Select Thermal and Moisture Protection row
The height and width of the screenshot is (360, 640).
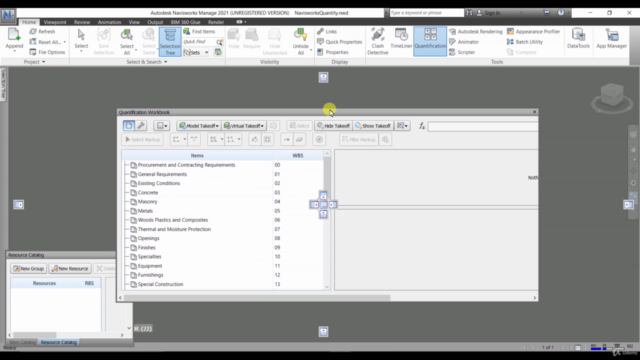click(223, 229)
